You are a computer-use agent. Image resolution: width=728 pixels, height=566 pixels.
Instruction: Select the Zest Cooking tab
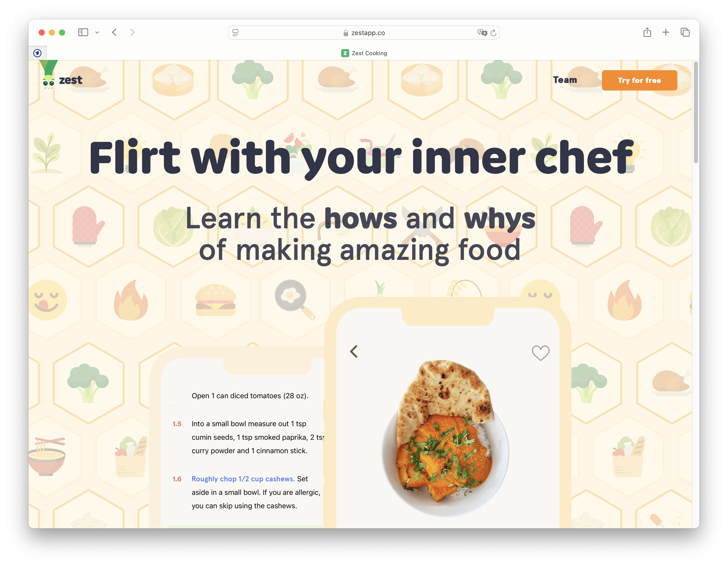click(364, 53)
